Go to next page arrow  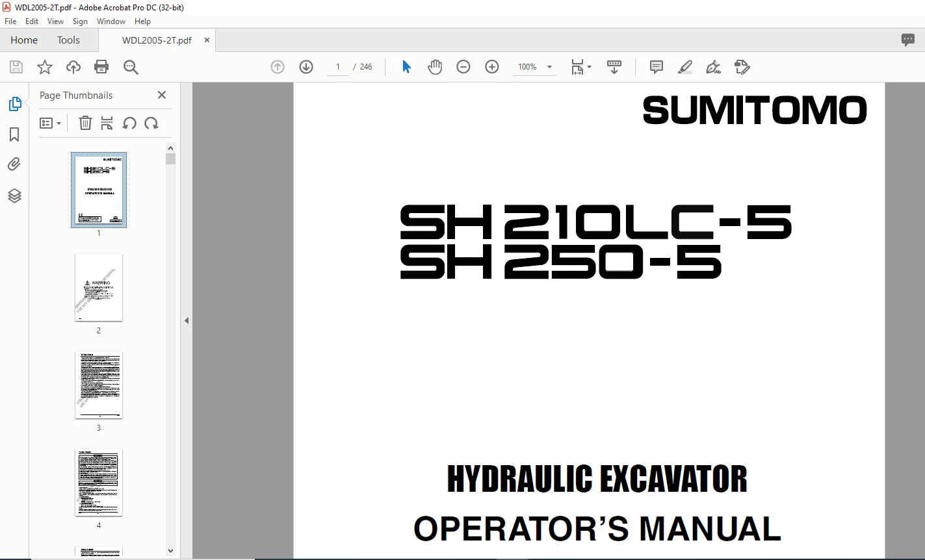click(306, 67)
